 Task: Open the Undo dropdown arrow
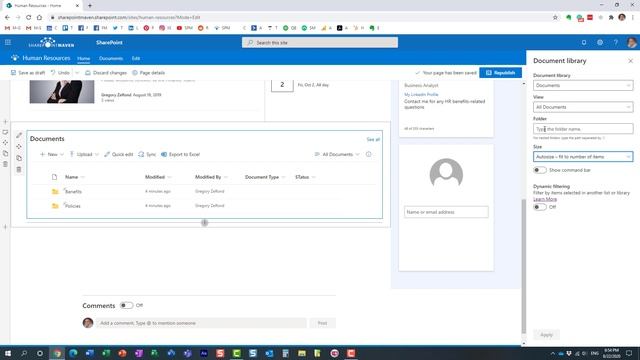pos(77,73)
